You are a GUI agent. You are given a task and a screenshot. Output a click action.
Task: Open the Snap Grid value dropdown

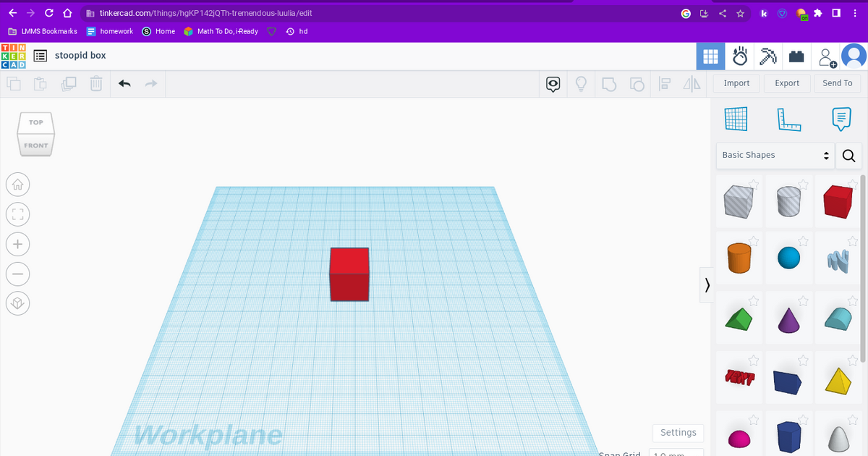(676, 453)
